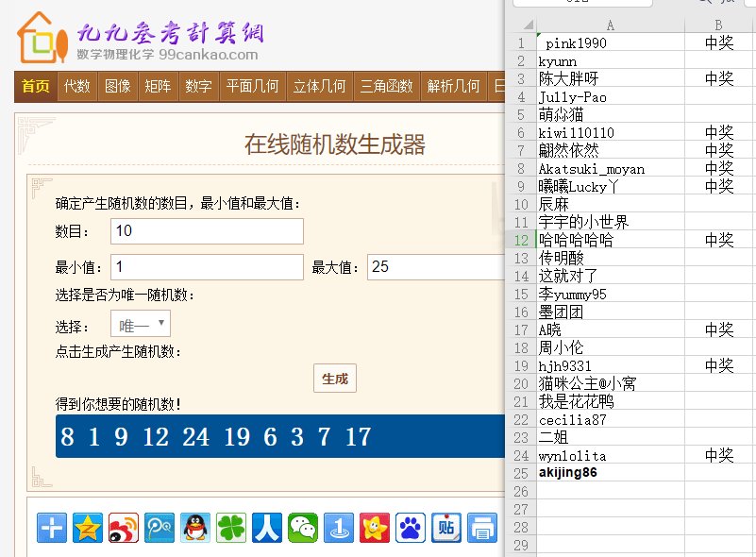Share to WeChat icon

pos(303,528)
